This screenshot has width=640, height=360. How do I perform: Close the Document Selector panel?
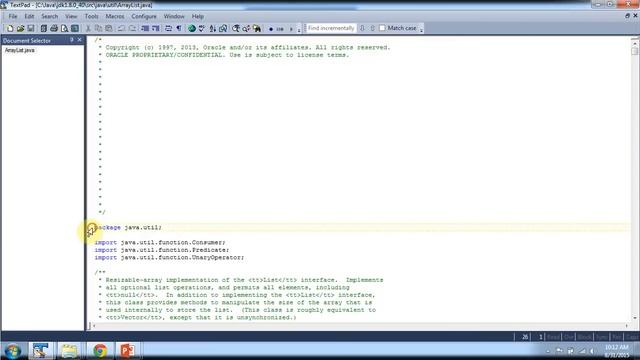(x=80, y=40)
